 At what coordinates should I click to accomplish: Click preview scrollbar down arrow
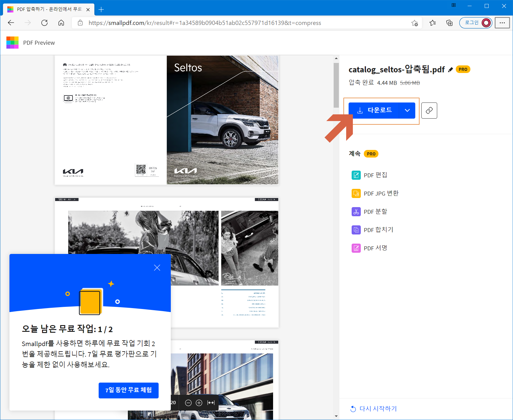(336, 416)
